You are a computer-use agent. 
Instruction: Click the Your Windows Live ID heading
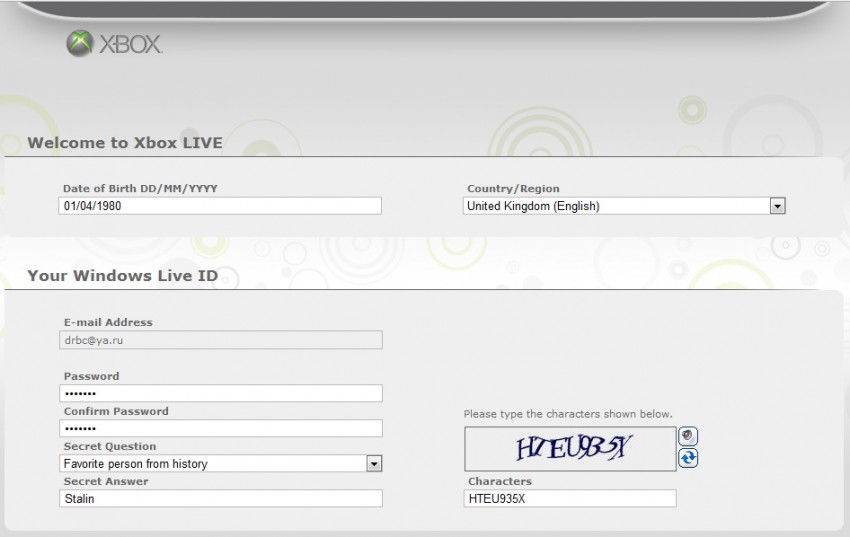click(123, 276)
